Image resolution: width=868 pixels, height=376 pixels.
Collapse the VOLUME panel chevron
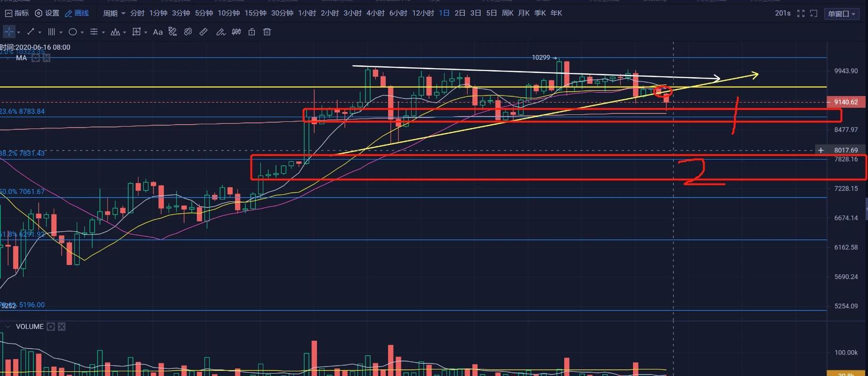tap(8, 327)
